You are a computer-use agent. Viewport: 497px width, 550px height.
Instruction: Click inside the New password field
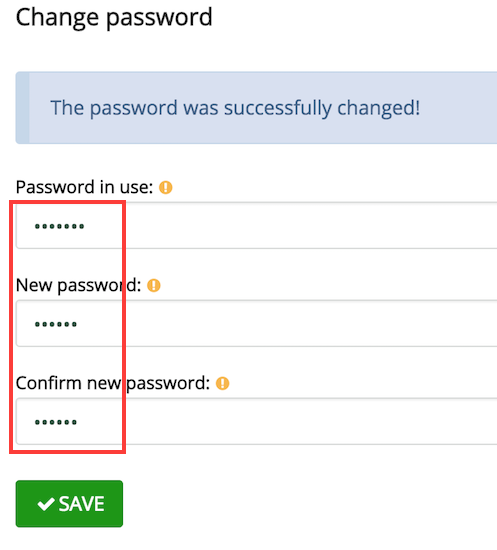click(256, 323)
